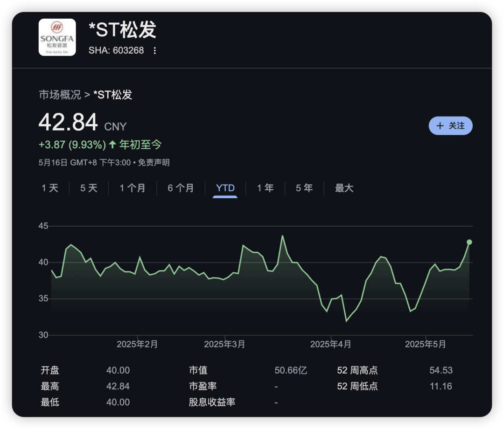The width and height of the screenshot is (504, 429).
Task: Select the 1 年 time range tab
Action: point(265,188)
